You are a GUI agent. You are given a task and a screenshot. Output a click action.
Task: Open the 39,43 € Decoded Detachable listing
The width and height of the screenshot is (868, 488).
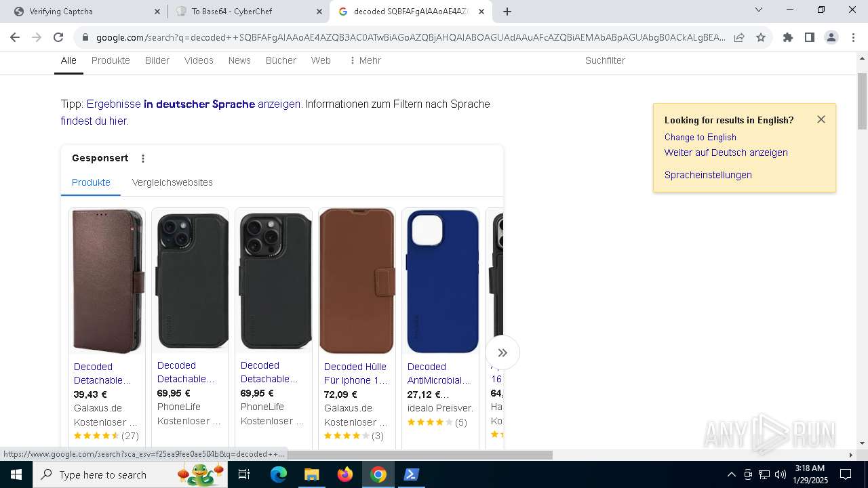click(x=102, y=373)
